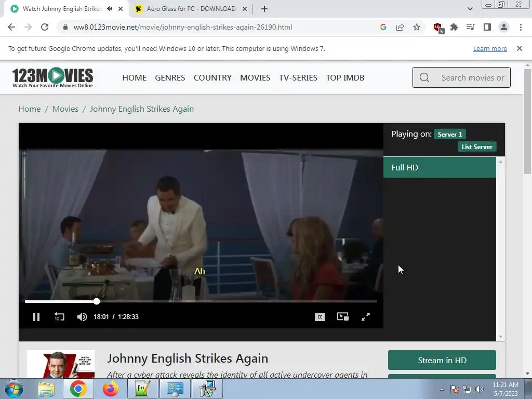The height and width of the screenshot is (399, 532).
Task: Close the Watch Johnny English tab
Action: coord(121,9)
